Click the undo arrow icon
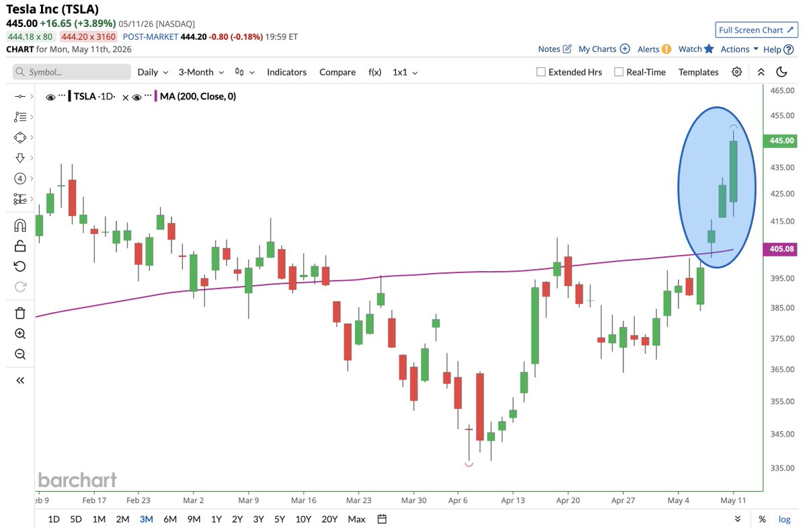 coord(20,266)
